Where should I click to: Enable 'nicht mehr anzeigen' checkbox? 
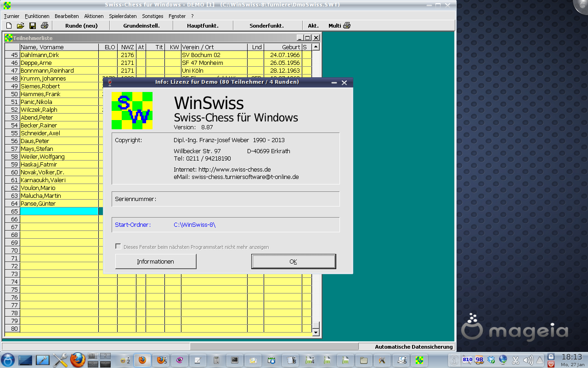click(x=118, y=247)
